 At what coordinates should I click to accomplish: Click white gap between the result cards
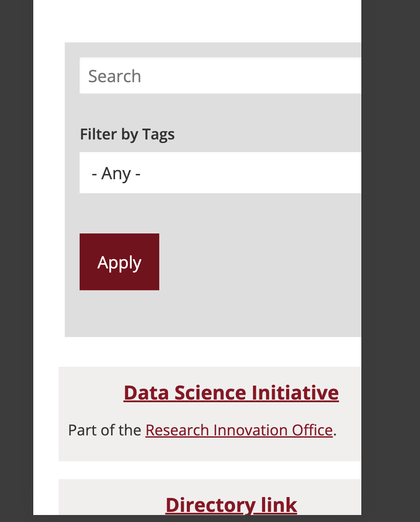(x=210, y=470)
